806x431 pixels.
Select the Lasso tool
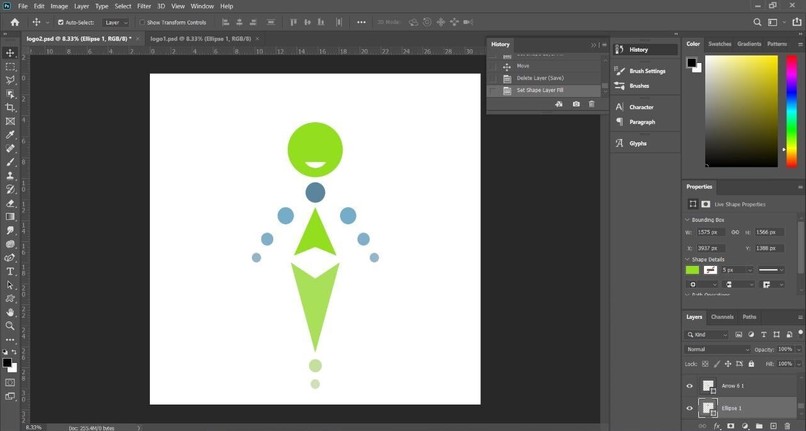(x=10, y=80)
